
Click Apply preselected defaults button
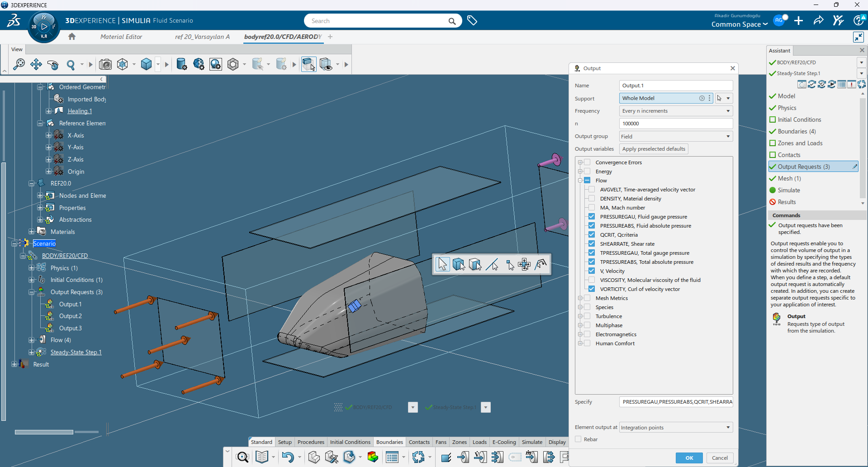click(654, 149)
